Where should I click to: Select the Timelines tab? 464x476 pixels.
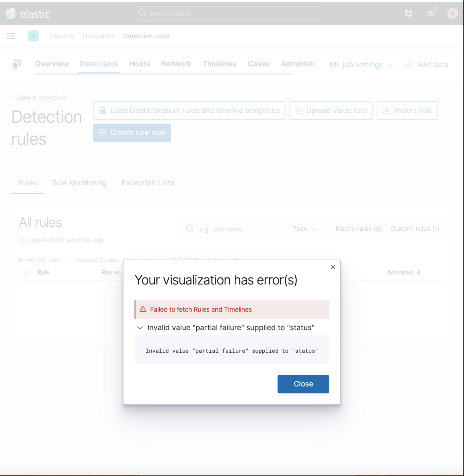coord(219,64)
